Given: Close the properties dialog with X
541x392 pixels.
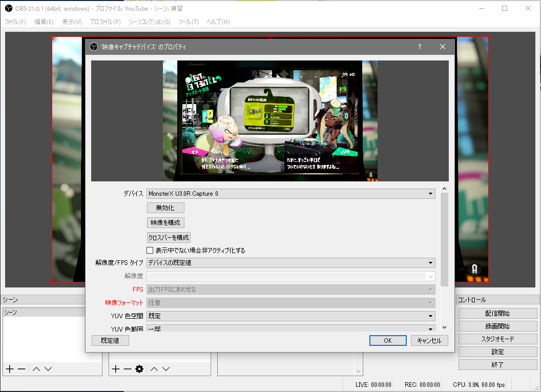Looking at the screenshot, I should pyautogui.click(x=443, y=47).
